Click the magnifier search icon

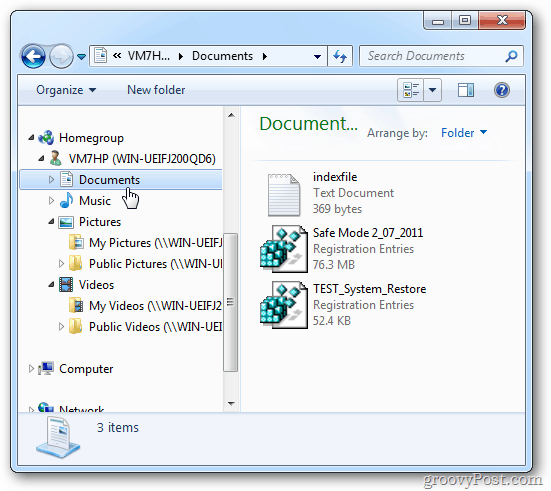click(x=511, y=56)
